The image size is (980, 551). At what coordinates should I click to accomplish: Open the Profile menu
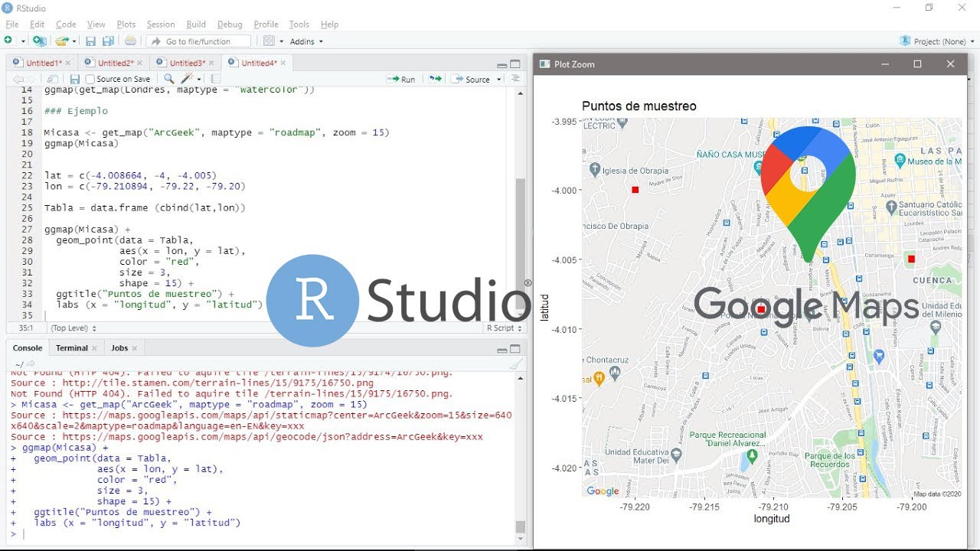click(x=266, y=24)
